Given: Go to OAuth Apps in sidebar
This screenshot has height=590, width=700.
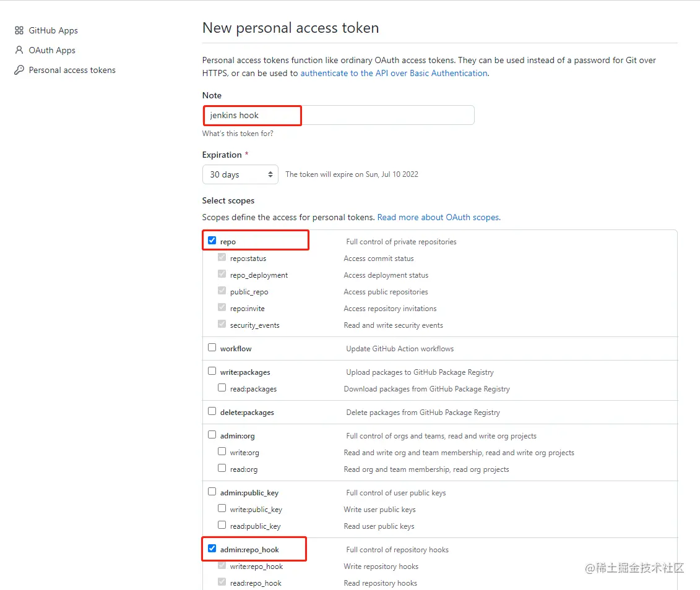Looking at the screenshot, I should coord(52,50).
